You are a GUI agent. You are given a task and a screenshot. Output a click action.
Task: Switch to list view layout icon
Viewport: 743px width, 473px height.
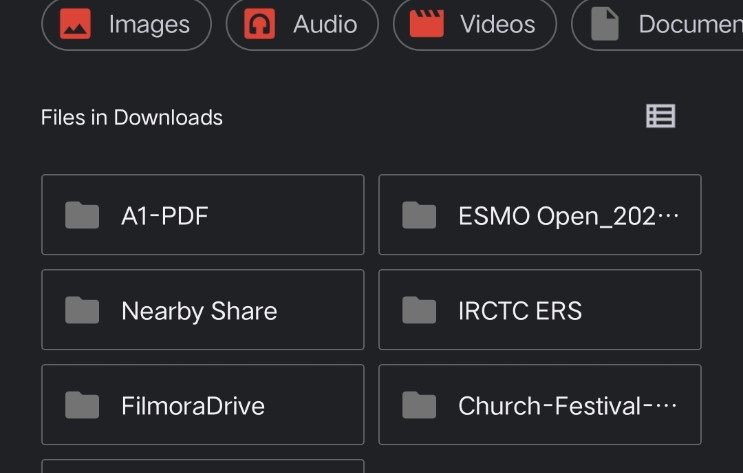(661, 116)
